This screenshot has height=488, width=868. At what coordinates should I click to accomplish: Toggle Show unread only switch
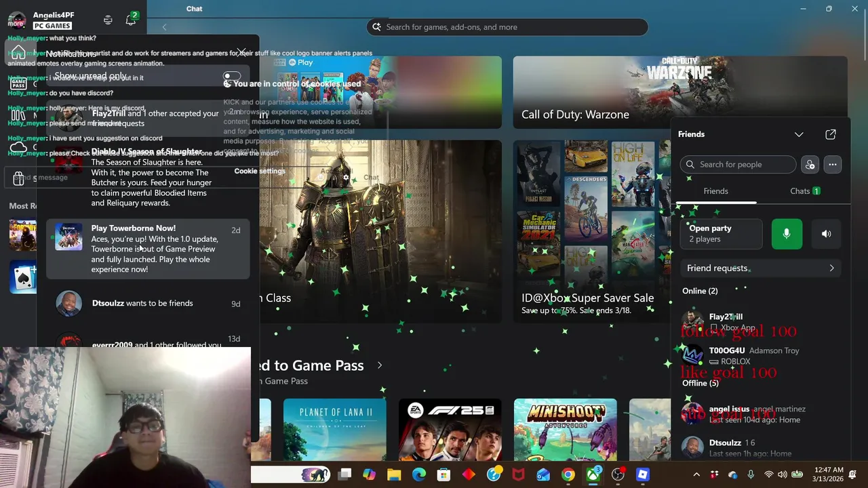232,77
